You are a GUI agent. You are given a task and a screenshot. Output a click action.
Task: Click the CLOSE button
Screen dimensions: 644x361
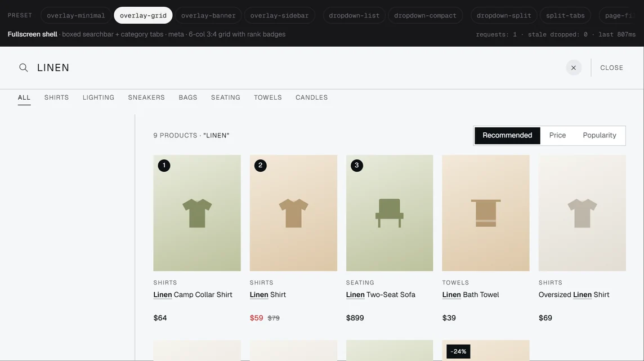click(x=611, y=68)
